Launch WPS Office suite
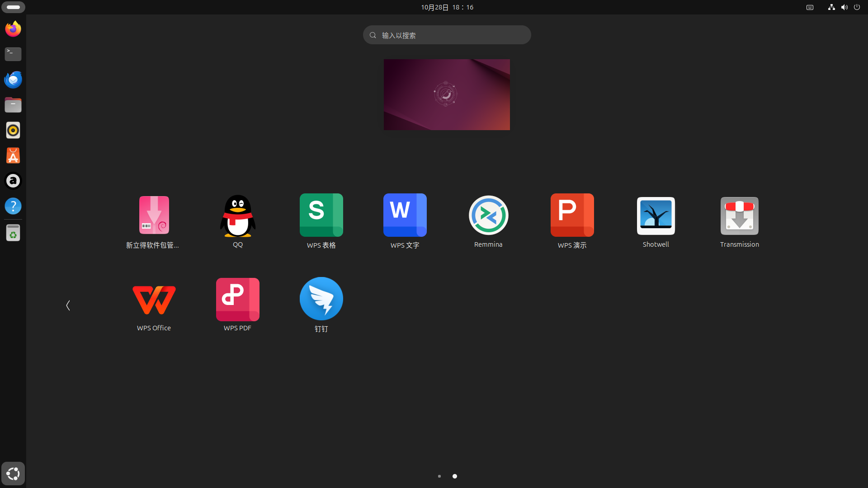This screenshot has width=868, height=488. coord(154,305)
